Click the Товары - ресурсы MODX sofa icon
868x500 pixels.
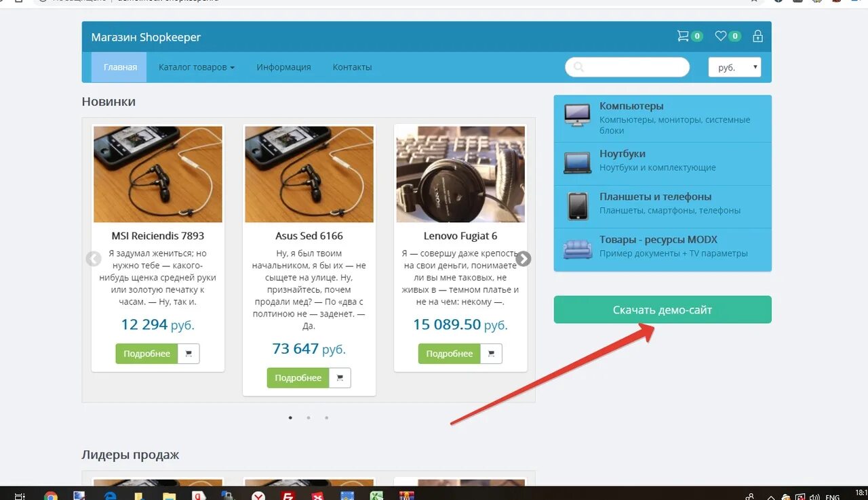(x=578, y=249)
